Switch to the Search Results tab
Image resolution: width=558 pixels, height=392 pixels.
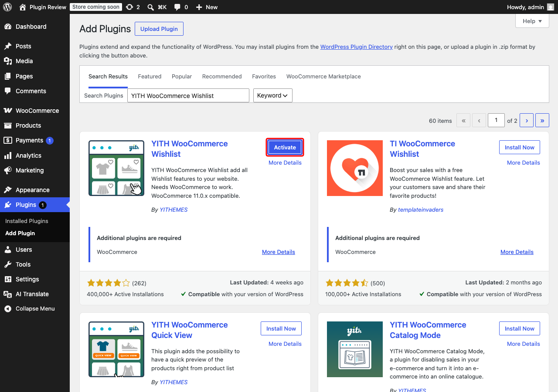pyautogui.click(x=108, y=77)
